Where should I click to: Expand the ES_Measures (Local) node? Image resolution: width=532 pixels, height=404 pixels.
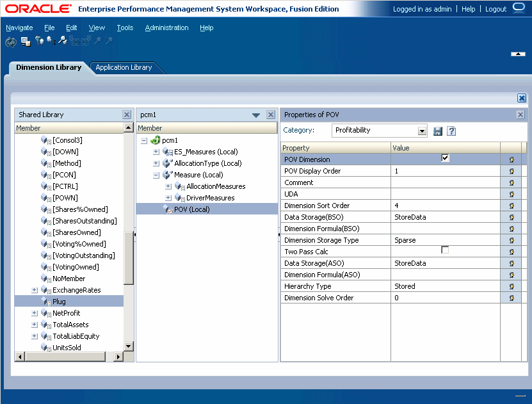click(x=156, y=152)
